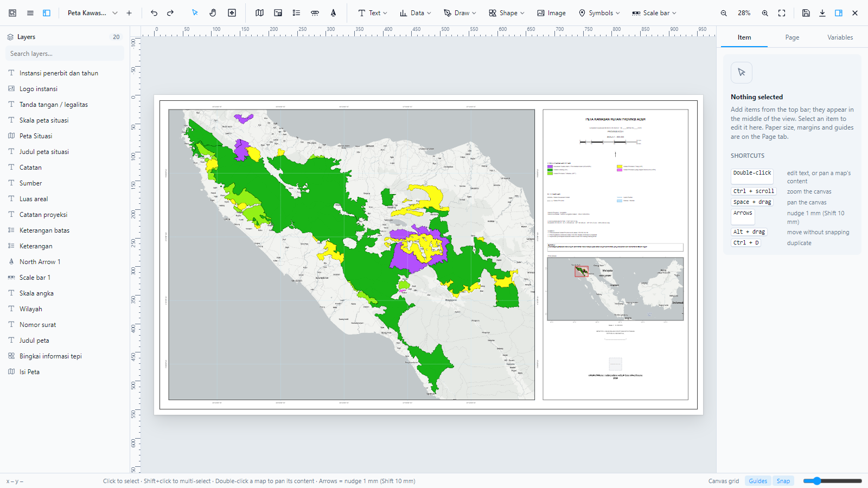Open the Data dropdown
Screen dimensions: 868x488
415,13
